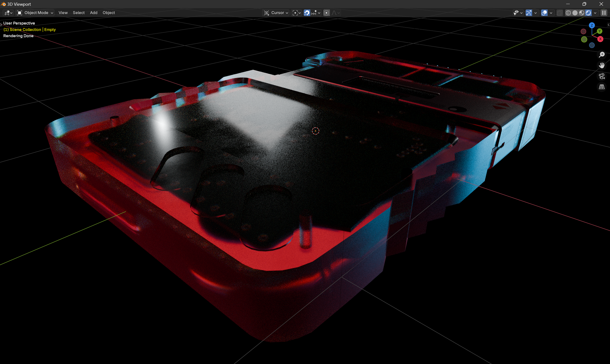Toggle X-ray display
Image resolution: width=610 pixels, height=364 pixels.
[559, 13]
